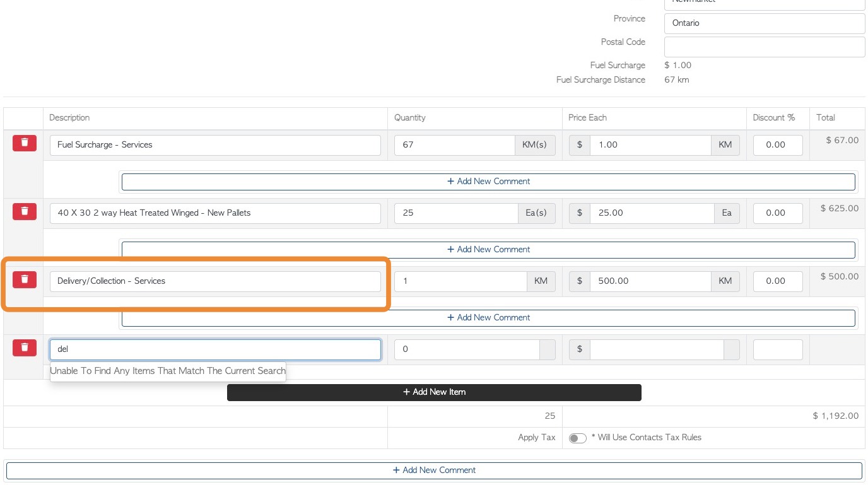Click the empty discount field in last row

pyautogui.click(x=778, y=349)
